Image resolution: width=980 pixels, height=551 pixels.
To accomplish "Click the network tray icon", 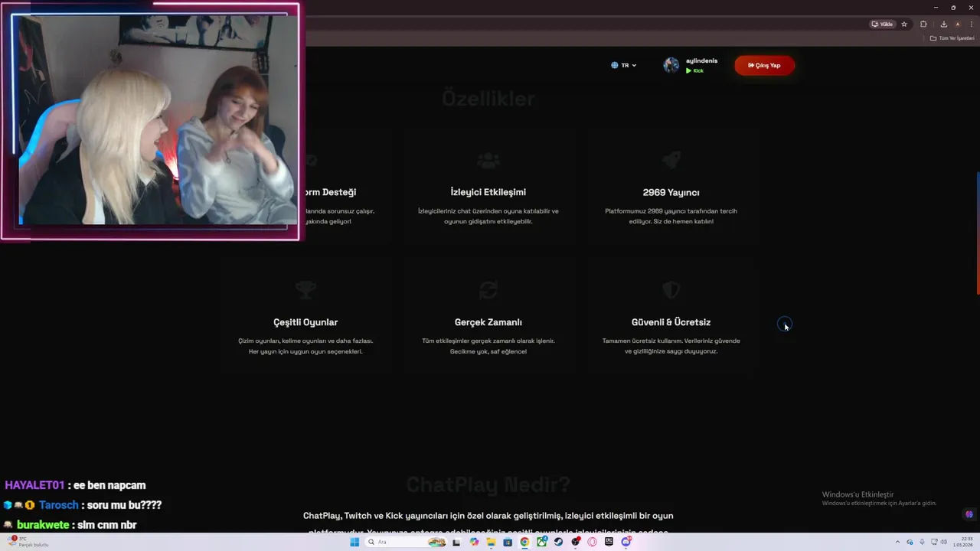I will point(934,542).
